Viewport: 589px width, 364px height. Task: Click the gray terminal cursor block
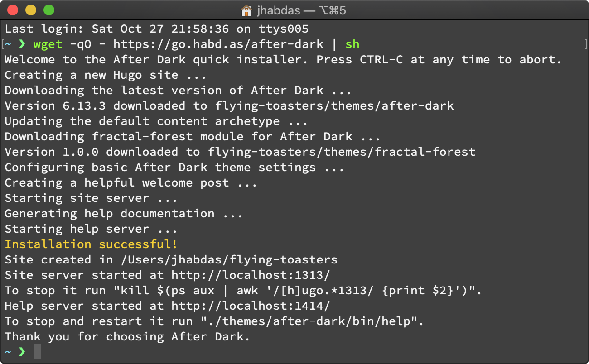click(37, 352)
